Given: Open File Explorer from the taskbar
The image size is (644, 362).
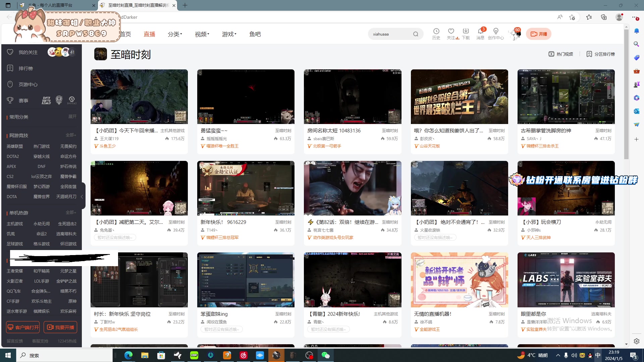Looking at the screenshot, I should pyautogui.click(x=145, y=355).
